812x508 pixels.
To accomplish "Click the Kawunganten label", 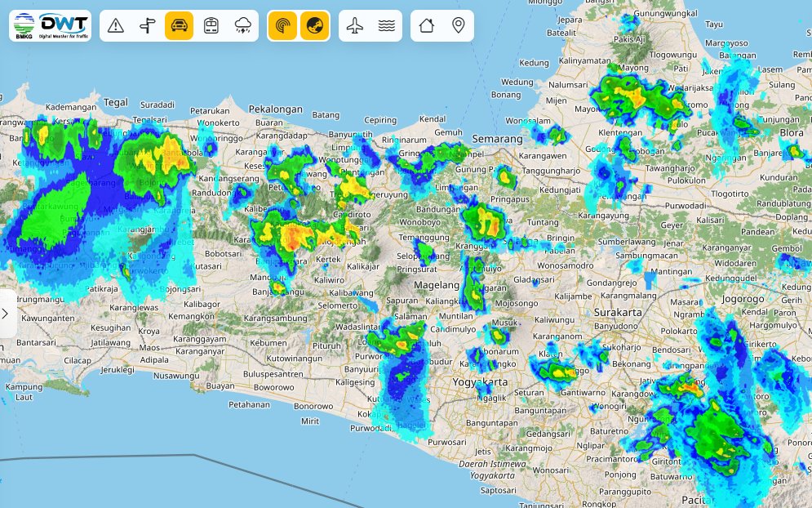I will [47, 319].
